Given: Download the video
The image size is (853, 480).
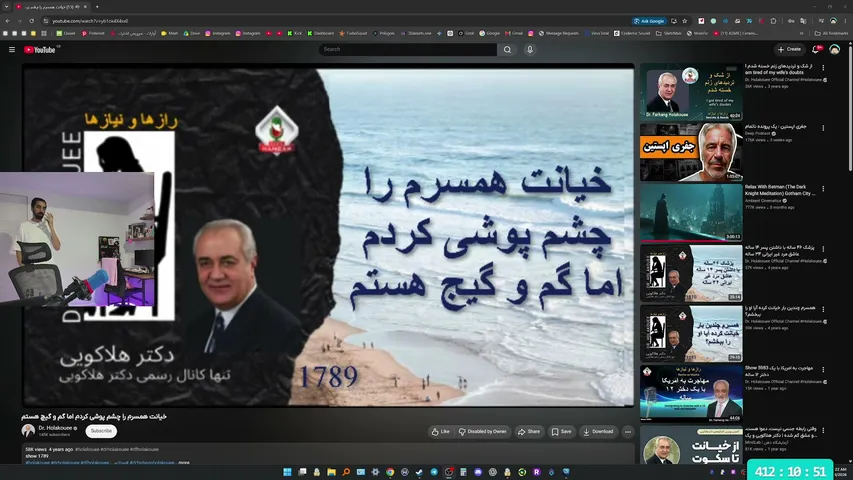Looking at the screenshot, I should (x=598, y=432).
